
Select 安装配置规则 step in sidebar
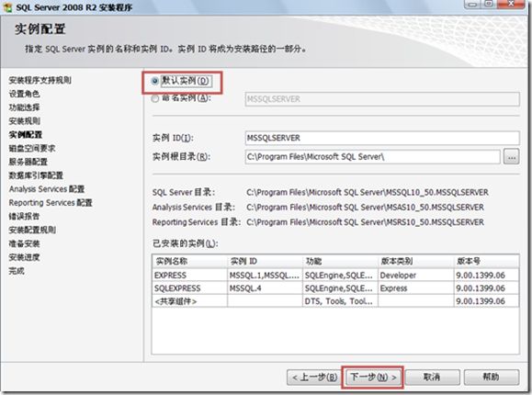point(32,230)
